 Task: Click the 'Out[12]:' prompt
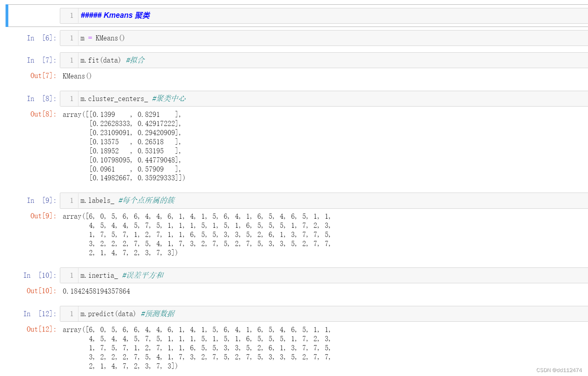41,329
